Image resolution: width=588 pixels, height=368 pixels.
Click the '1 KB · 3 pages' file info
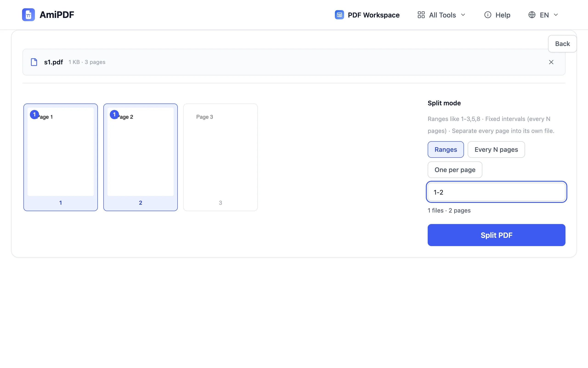(x=87, y=62)
